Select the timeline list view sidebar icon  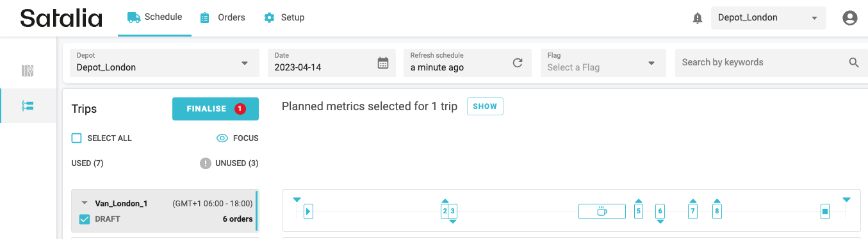[28, 106]
